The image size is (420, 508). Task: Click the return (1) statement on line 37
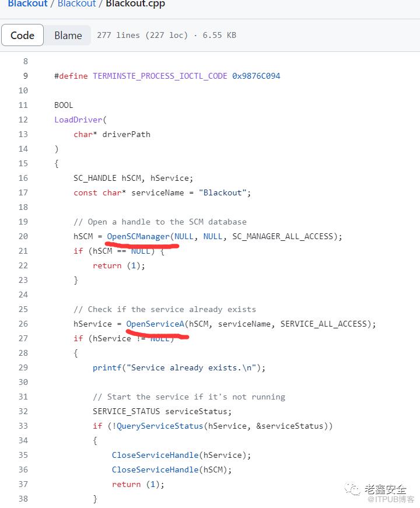pos(138,484)
